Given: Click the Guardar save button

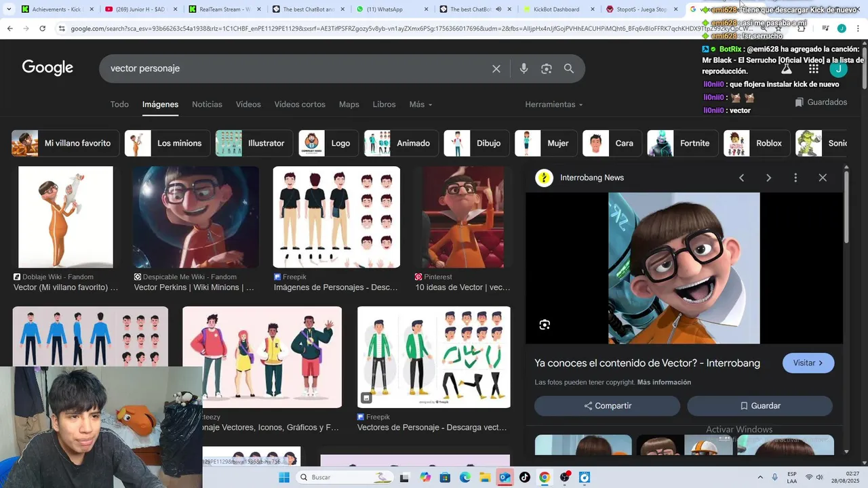Looking at the screenshot, I should (759, 406).
